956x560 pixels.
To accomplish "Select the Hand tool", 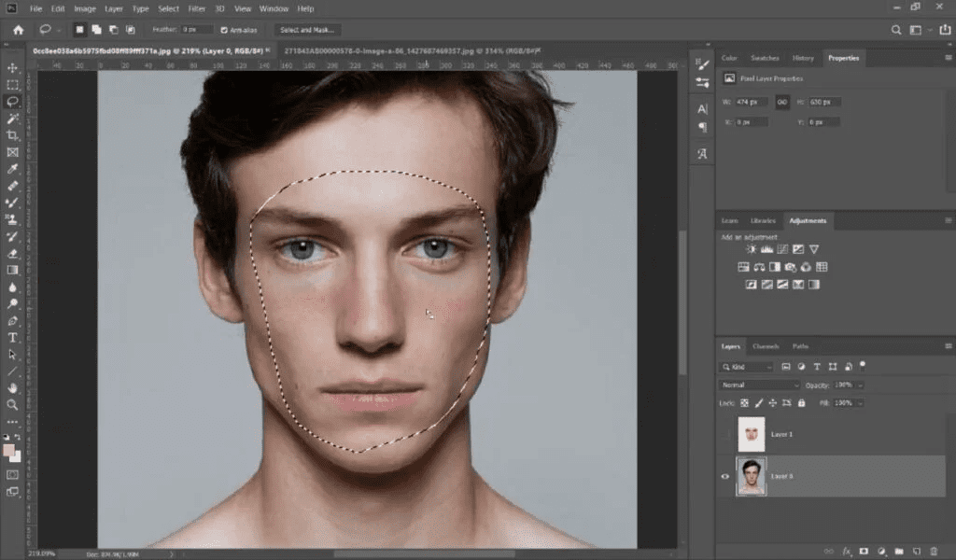I will 13,387.
